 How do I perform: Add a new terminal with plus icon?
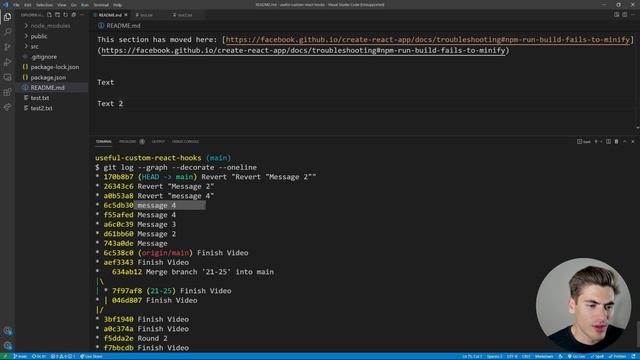(596, 142)
